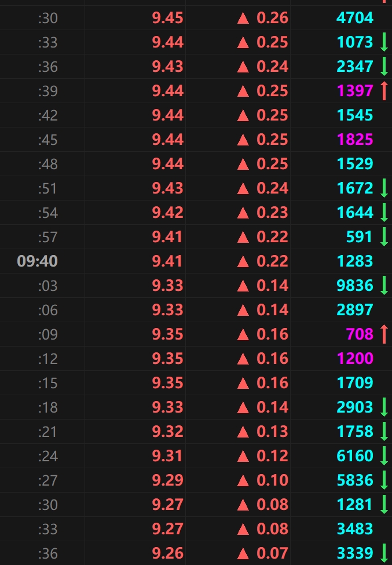Select the volume cell 9836
This screenshot has width=392, height=565.
[354, 285]
